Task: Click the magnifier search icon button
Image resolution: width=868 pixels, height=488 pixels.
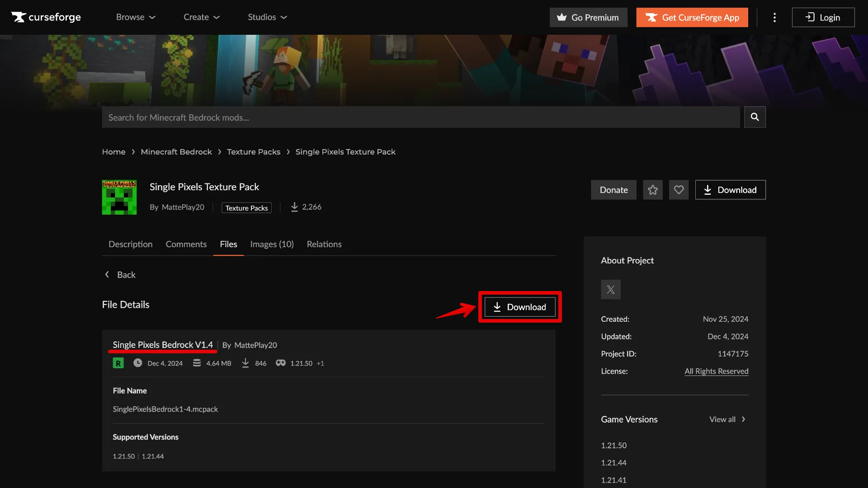Action: tap(755, 117)
